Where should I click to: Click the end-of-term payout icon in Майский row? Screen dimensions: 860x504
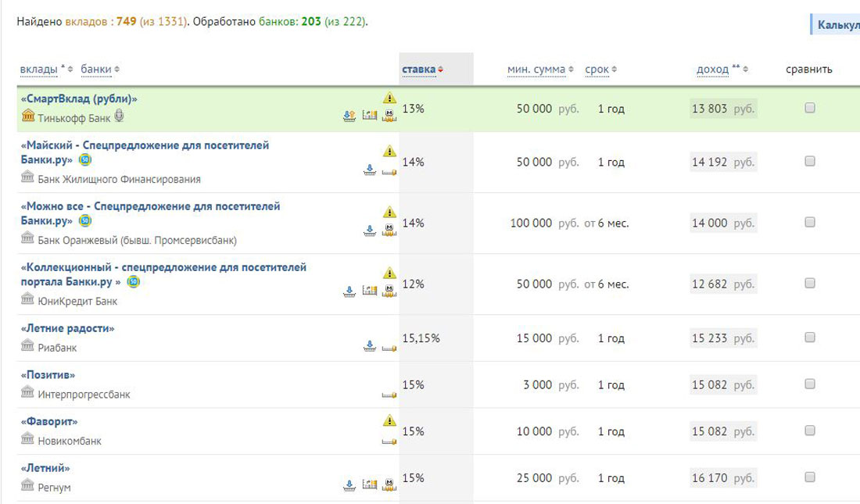tap(389, 172)
